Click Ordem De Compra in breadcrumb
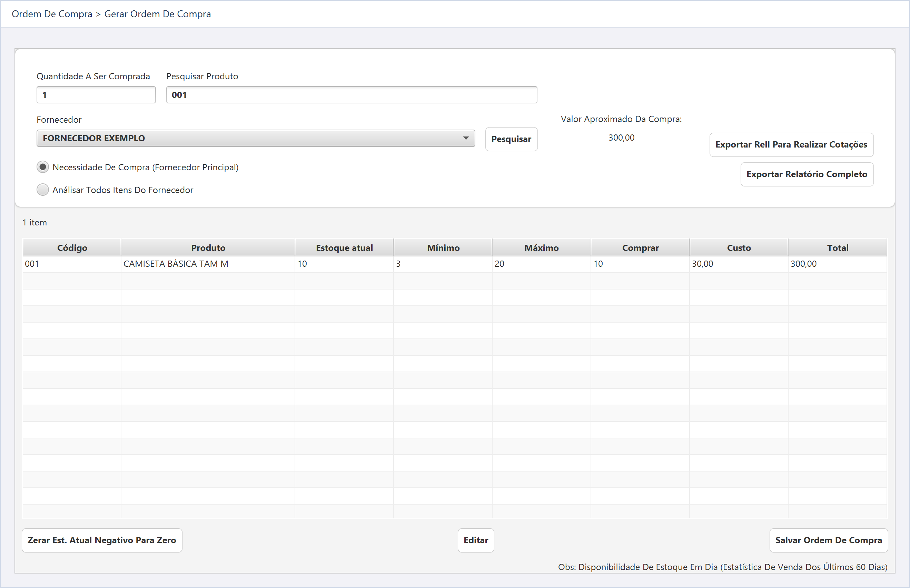Image resolution: width=910 pixels, height=588 pixels. click(52, 14)
